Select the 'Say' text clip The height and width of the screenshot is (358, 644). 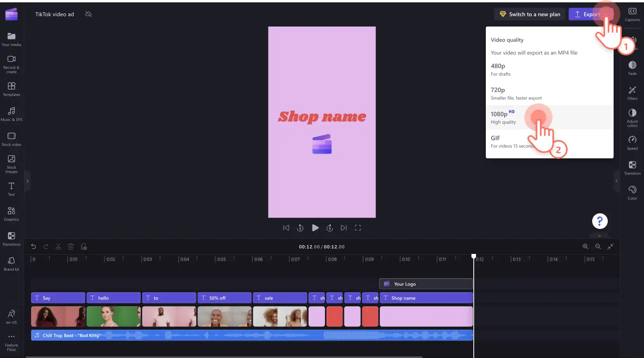click(58, 298)
